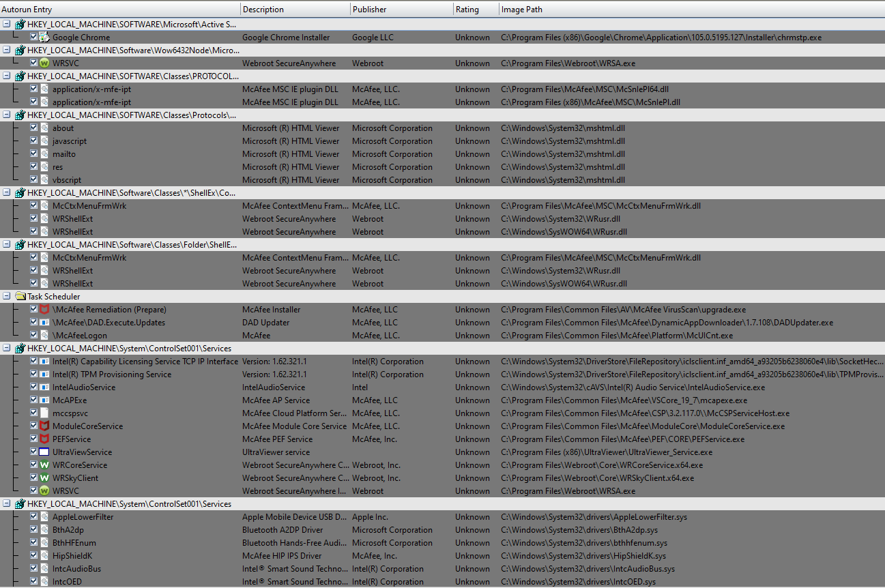Screen dimensions: 885x588
Task: Click the blank icon of the mccspsvc entry
Action: [x=44, y=413]
